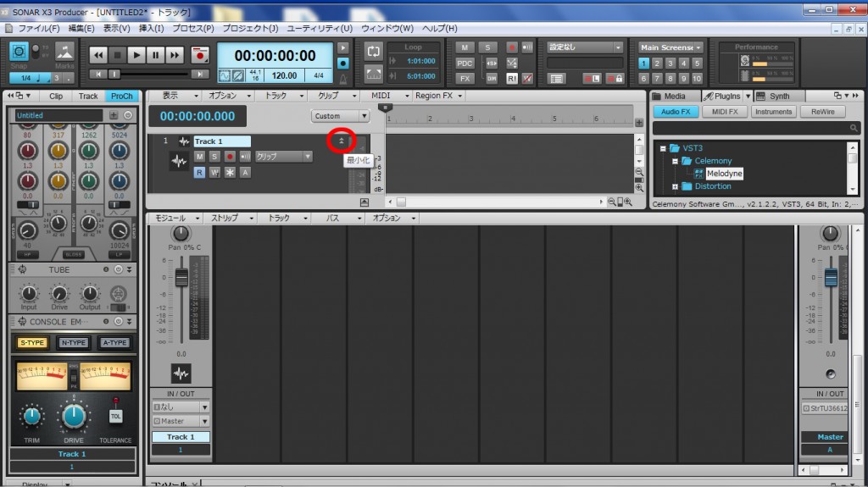Screen dimensions: 868x487
Task: Select screenset number 2
Action: point(657,64)
